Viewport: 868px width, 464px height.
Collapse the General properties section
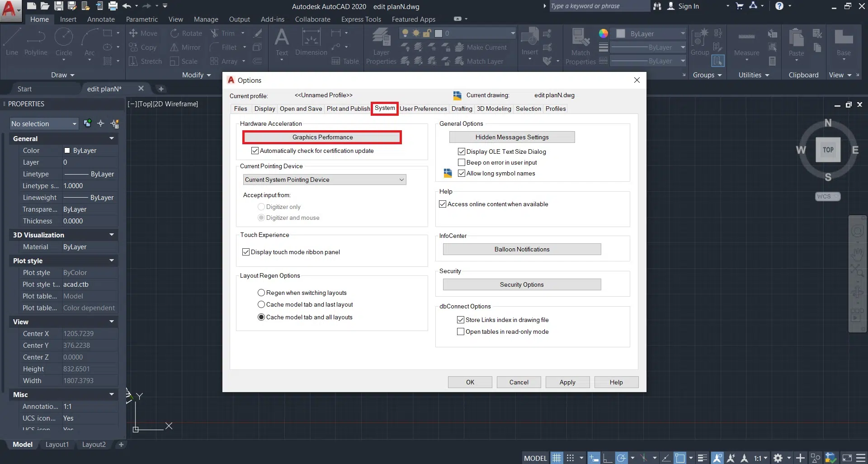pyautogui.click(x=111, y=138)
